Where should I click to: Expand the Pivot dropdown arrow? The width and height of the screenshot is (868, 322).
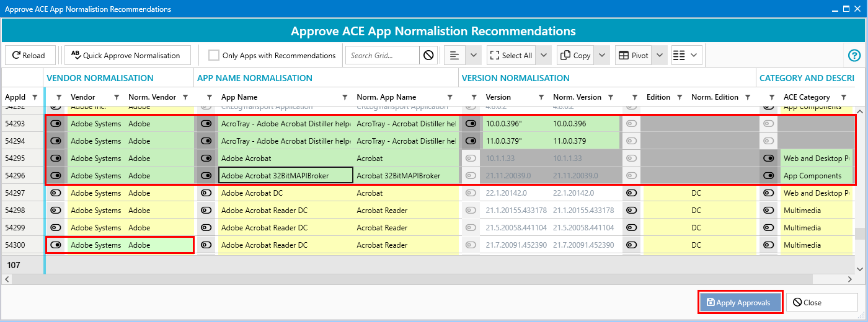(x=660, y=55)
